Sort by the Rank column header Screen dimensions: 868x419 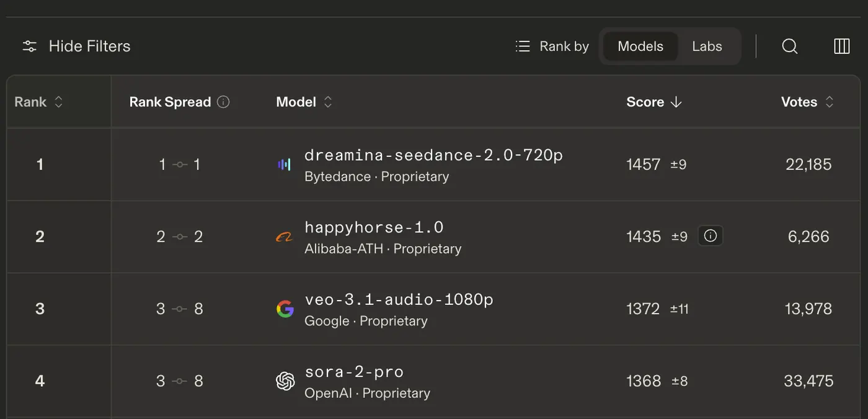click(x=38, y=102)
